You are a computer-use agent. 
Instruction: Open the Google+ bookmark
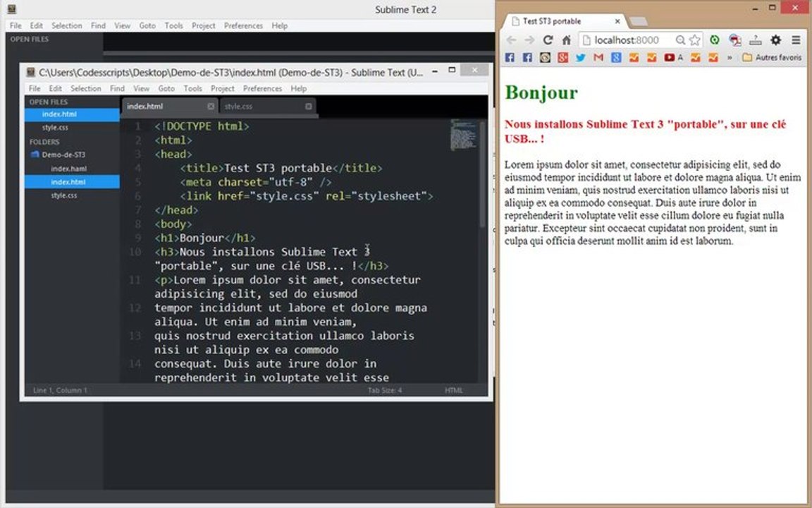tap(563, 58)
